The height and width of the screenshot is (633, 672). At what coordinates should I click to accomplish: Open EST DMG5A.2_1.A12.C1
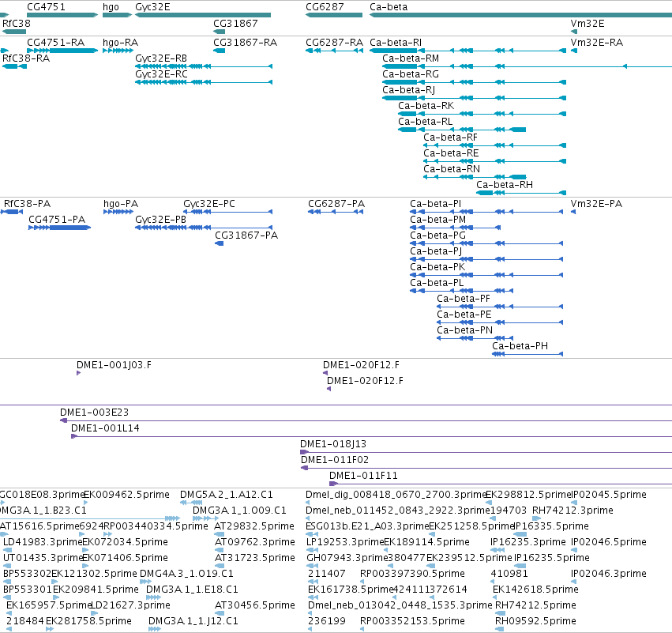[x=227, y=495]
